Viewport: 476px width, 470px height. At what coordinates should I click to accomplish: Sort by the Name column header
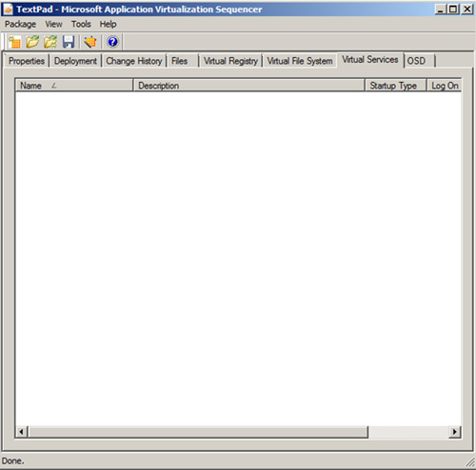[x=74, y=86]
